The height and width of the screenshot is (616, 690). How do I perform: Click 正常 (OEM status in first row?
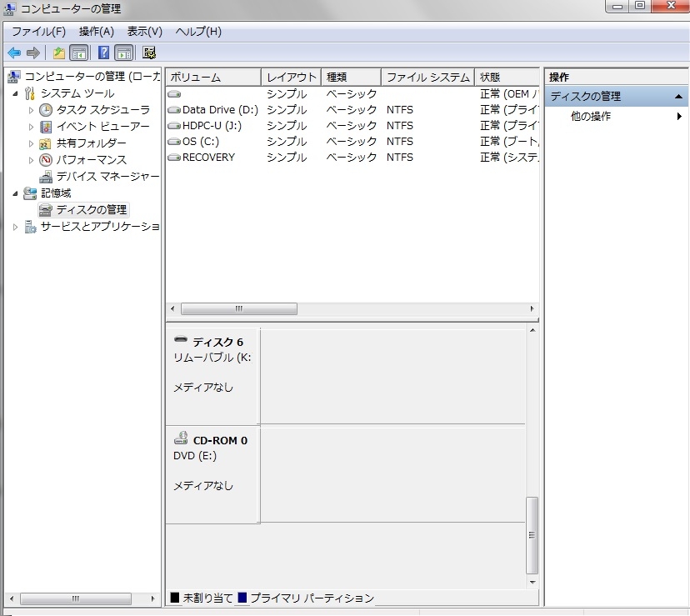tap(508, 94)
